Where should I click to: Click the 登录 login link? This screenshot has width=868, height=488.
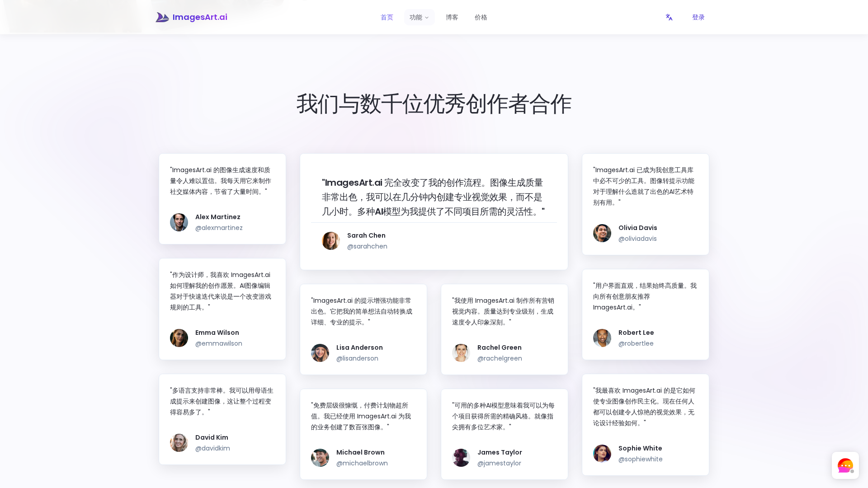pyautogui.click(x=698, y=17)
